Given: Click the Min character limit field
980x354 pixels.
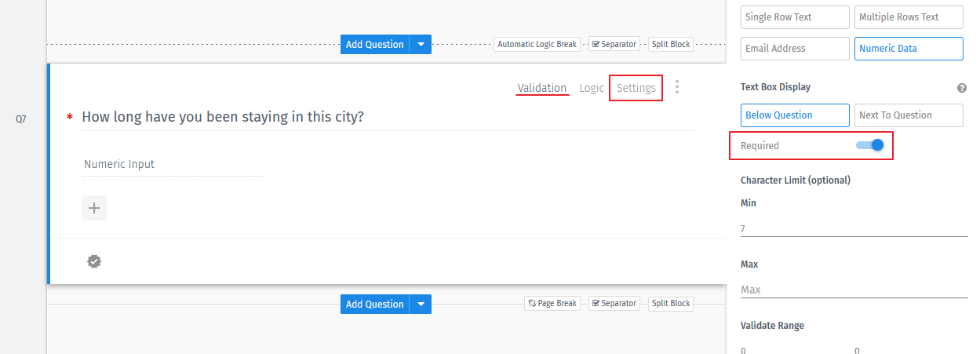Looking at the screenshot, I should point(854,228).
